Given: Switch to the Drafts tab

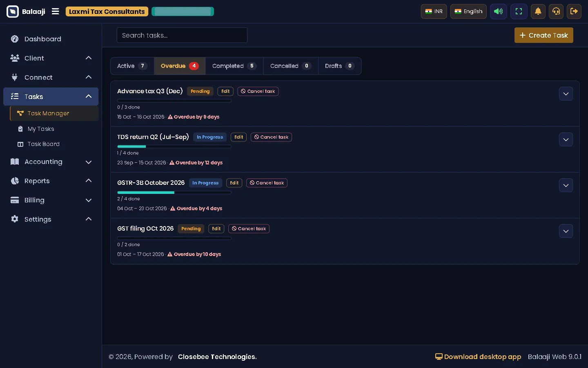Looking at the screenshot, I should [x=340, y=66].
